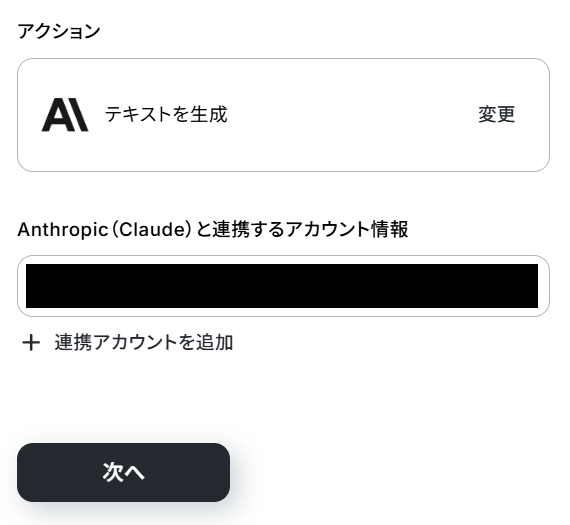Click the action card's bottom border below the logo
The image size is (570, 525).
65,171
